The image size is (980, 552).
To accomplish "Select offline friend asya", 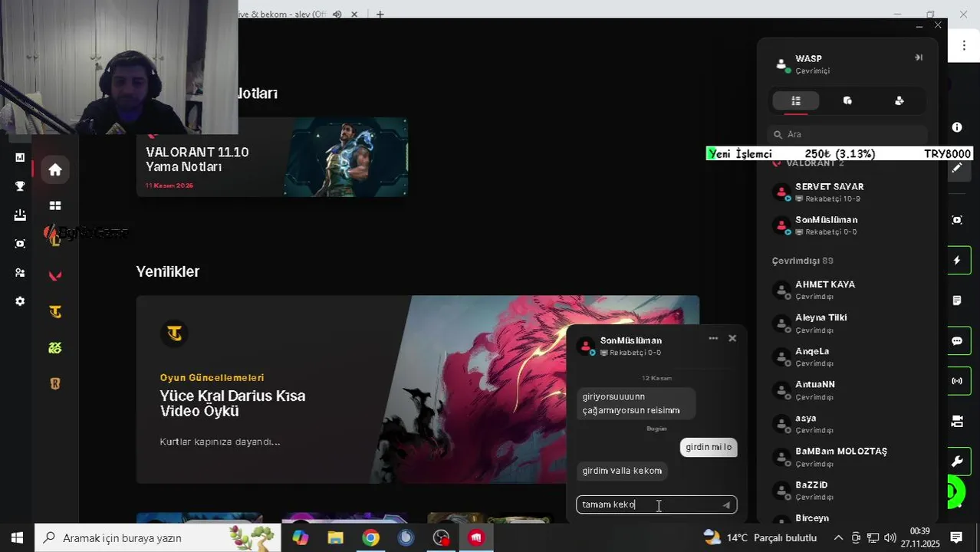I will pyautogui.click(x=847, y=424).
